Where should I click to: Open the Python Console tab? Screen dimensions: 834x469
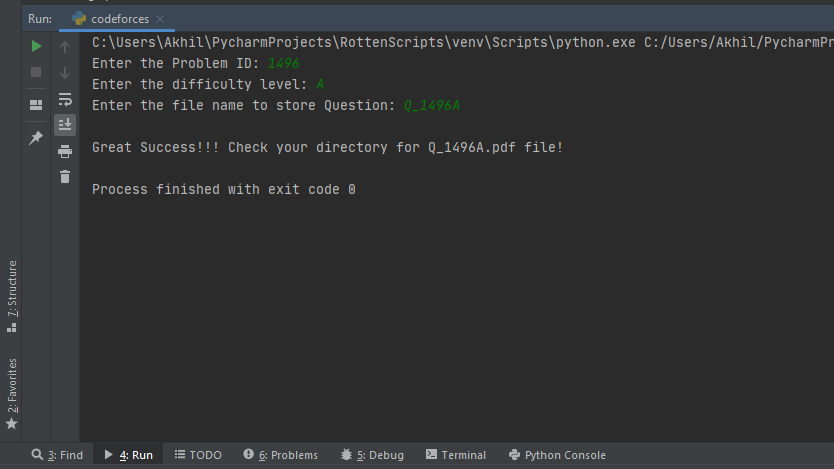click(x=557, y=455)
